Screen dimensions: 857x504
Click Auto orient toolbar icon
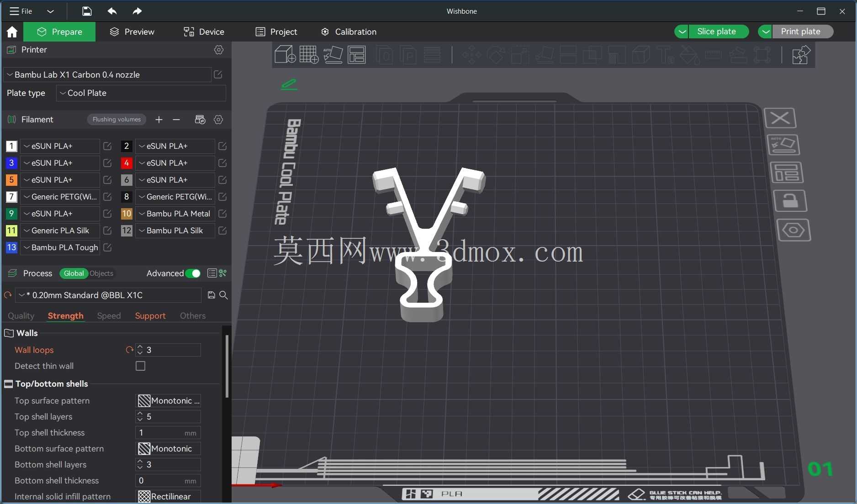pyautogui.click(x=333, y=54)
